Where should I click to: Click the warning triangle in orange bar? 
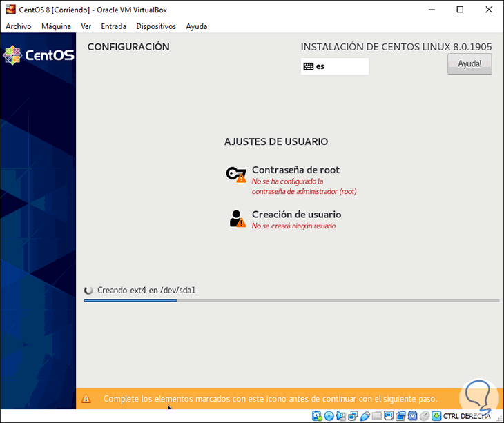pos(86,399)
